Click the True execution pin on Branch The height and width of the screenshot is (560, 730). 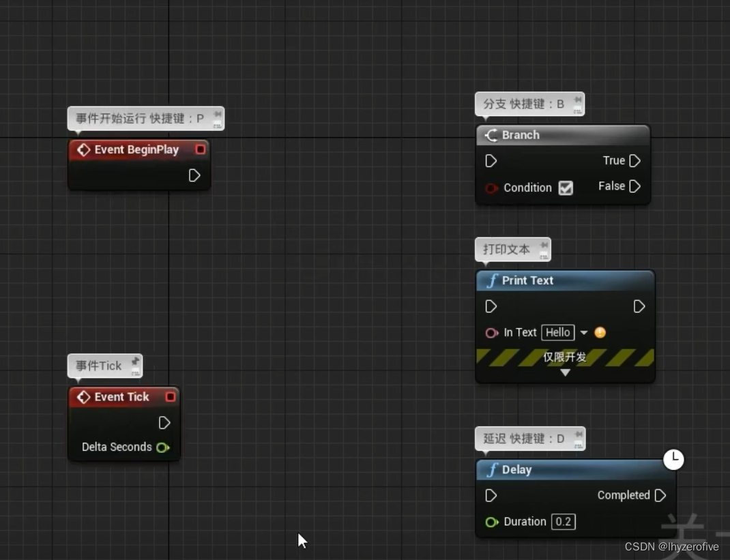tap(634, 161)
